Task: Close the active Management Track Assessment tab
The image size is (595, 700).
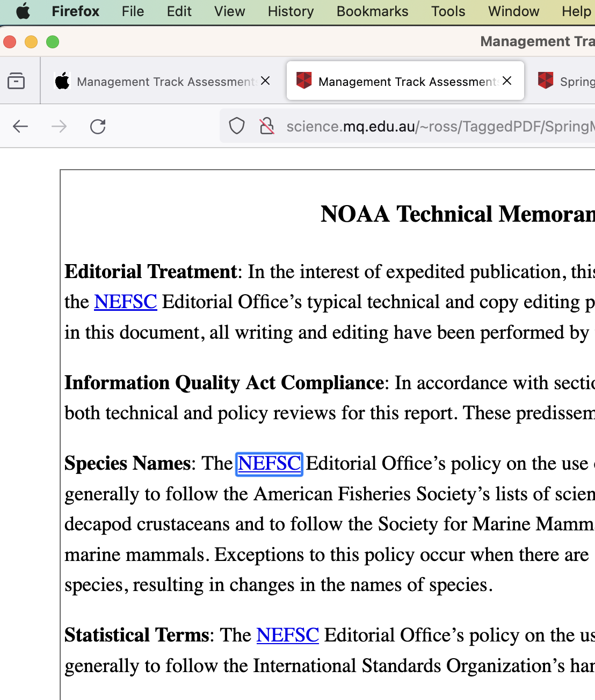Action: point(507,81)
